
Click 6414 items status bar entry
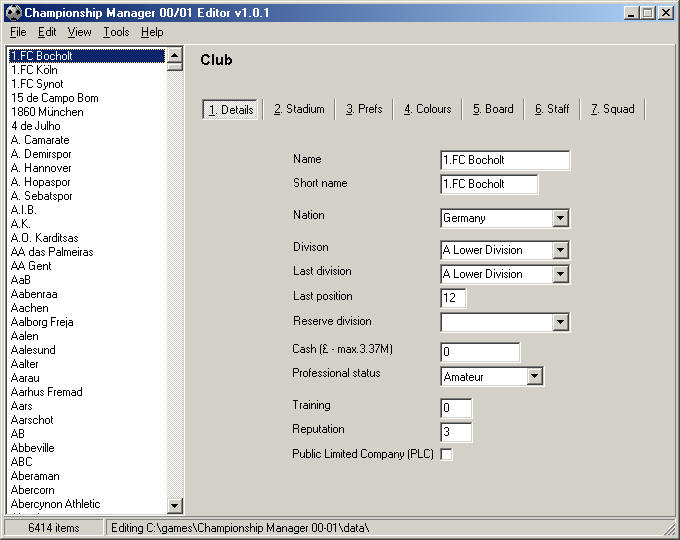click(53, 528)
